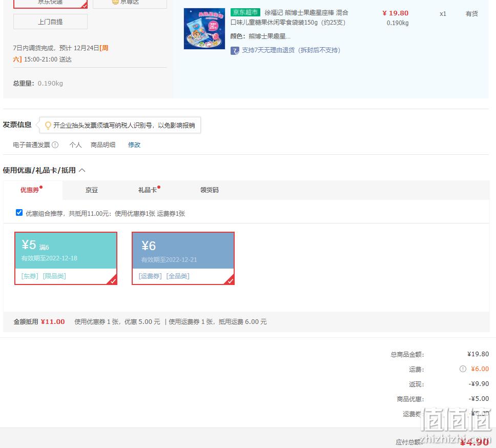Image resolution: width=496 pixels, height=448 pixels.
Task: Deselect the ¥6 运费券 shipping coupon
Action: tap(183, 258)
